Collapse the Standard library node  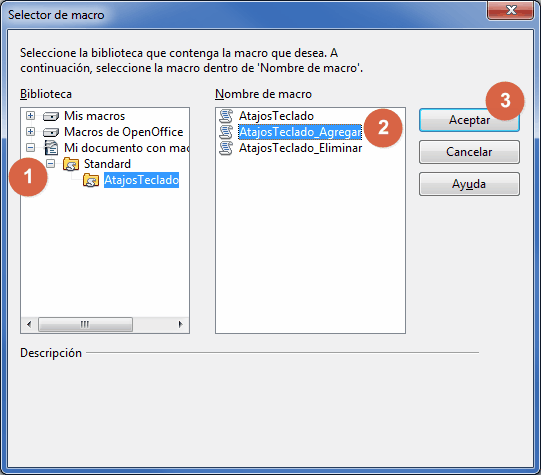coord(50,164)
